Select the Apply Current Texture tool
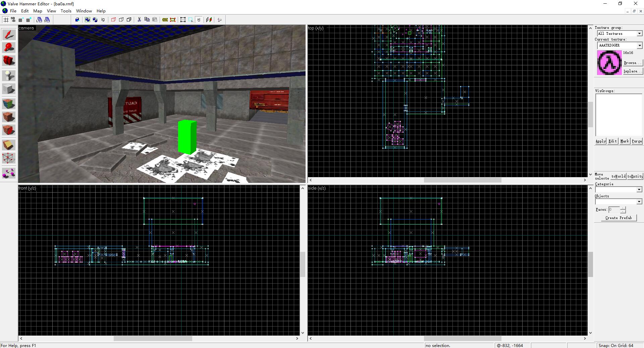Image resolution: width=644 pixels, height=348 pixels. [9, 117]
